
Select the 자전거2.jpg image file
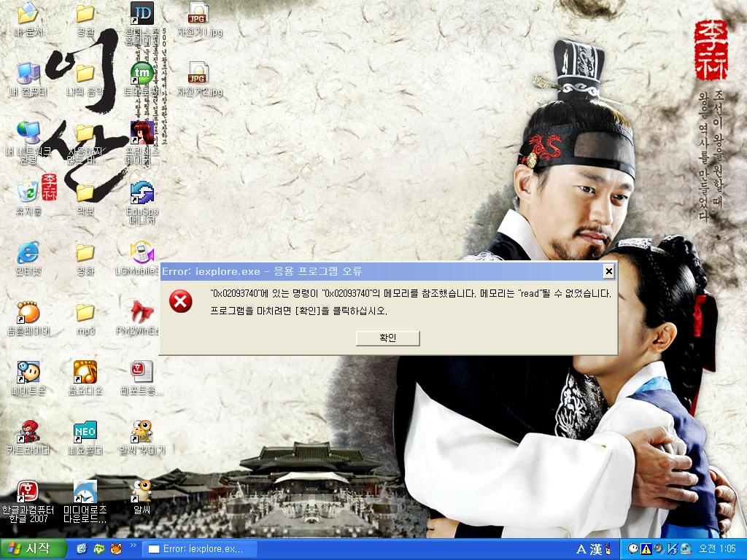[x=200, y=79]
